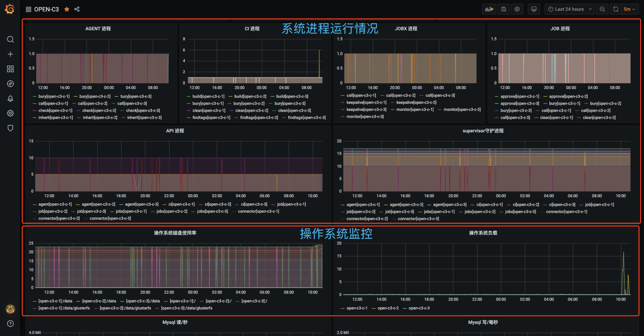Open the API 进程 panel title menu
The height and width of the screenshot is (336, 644).
click(x=175, y=131)
